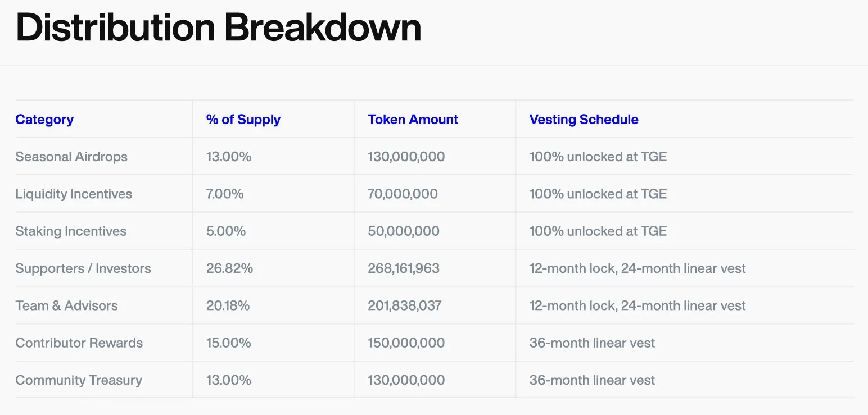The height and width of the screenshot is (415, 868).
Task: Click the 50,000,000 token amount
Action: coord(403,231)
